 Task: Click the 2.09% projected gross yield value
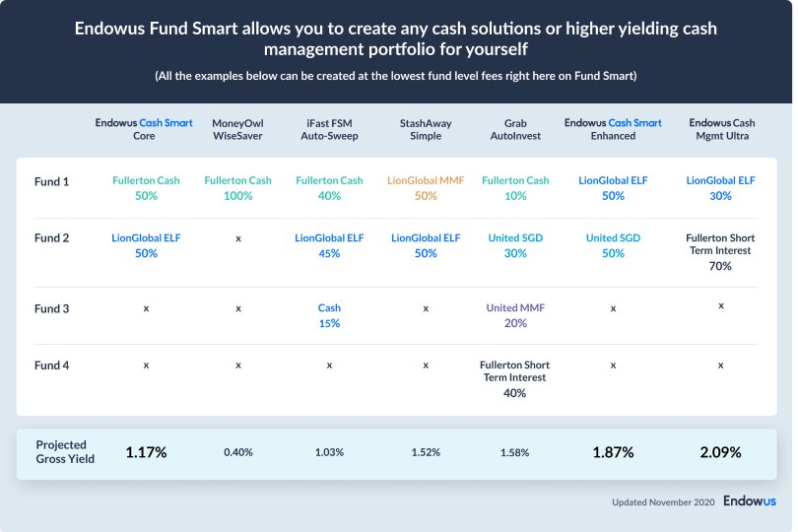(721, 452)
